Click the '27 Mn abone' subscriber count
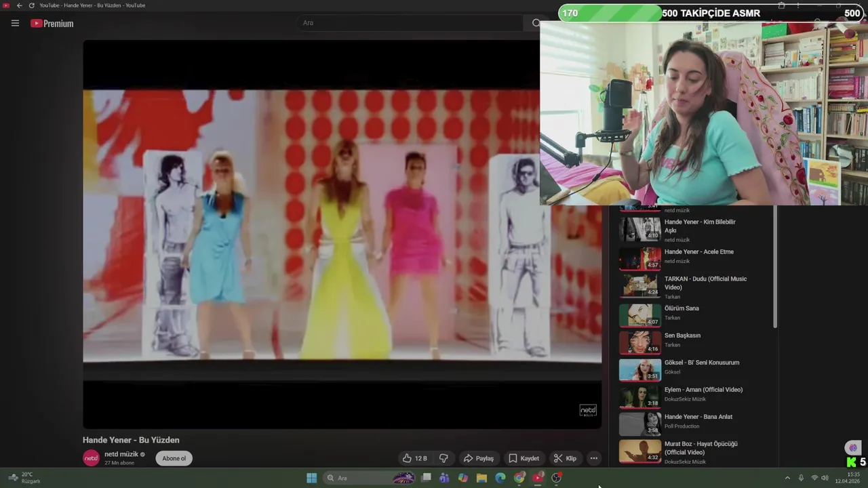This screenshot has width=868, height=488. pyautogui.click(x=119, y=463)
